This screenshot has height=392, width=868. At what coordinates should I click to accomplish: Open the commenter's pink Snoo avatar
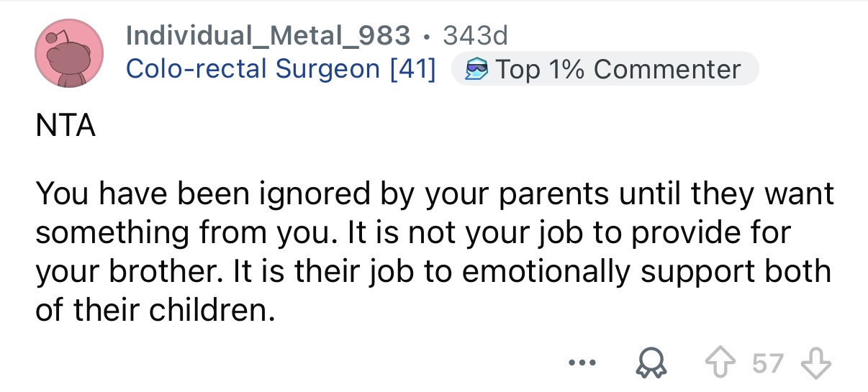(68, 55)
